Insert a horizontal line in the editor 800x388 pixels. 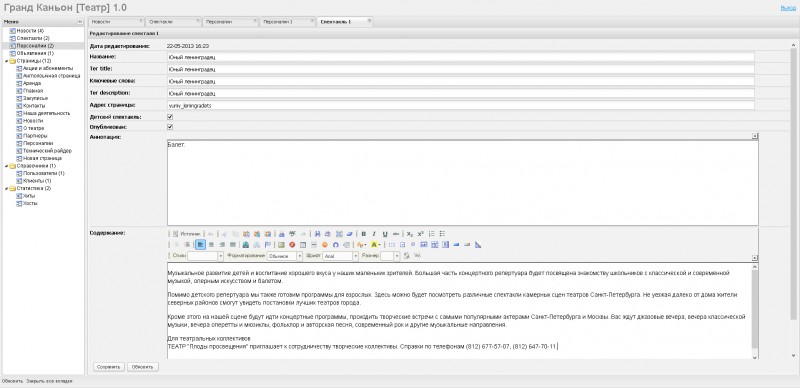(314, 245)
